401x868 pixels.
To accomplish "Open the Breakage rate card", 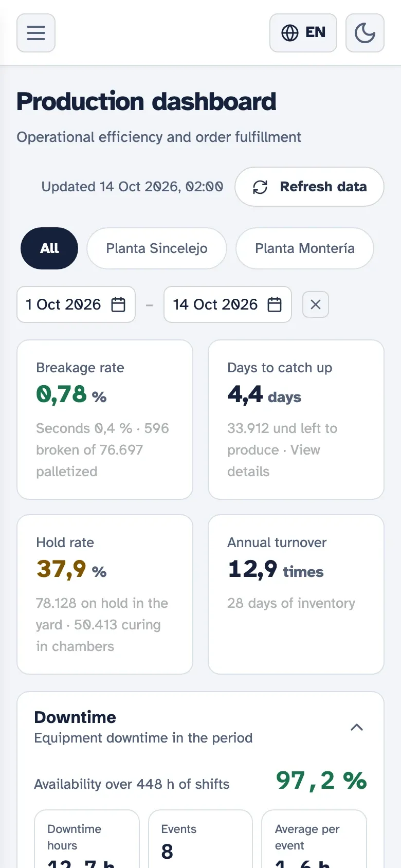I will click(105, 420).
